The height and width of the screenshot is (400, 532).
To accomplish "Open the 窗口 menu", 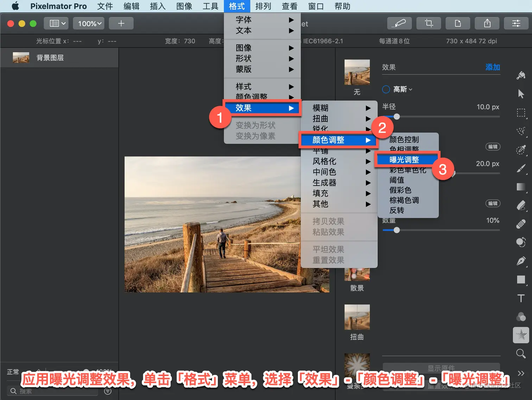I will pos(316,6).
